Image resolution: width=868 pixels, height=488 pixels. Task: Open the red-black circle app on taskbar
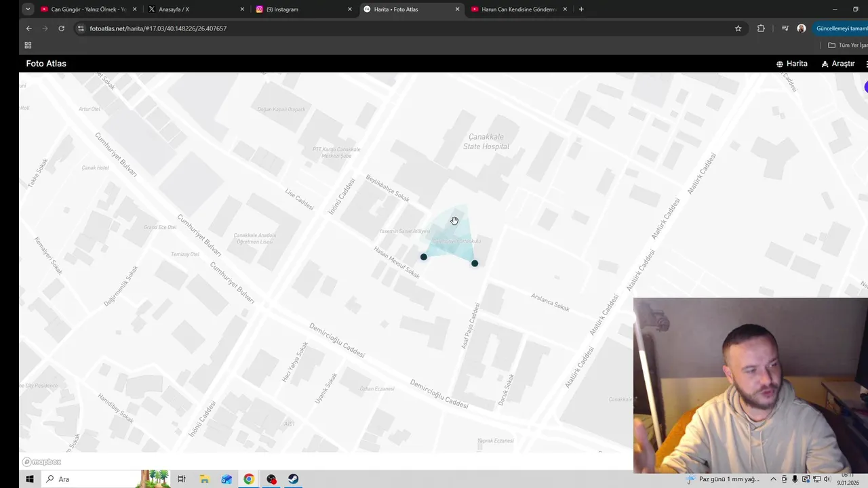tap(271, 479)
